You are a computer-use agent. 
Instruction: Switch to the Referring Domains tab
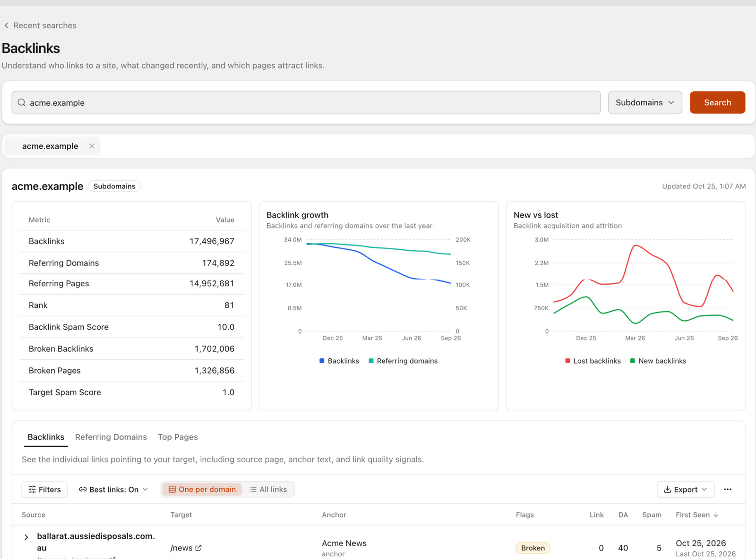111,437
